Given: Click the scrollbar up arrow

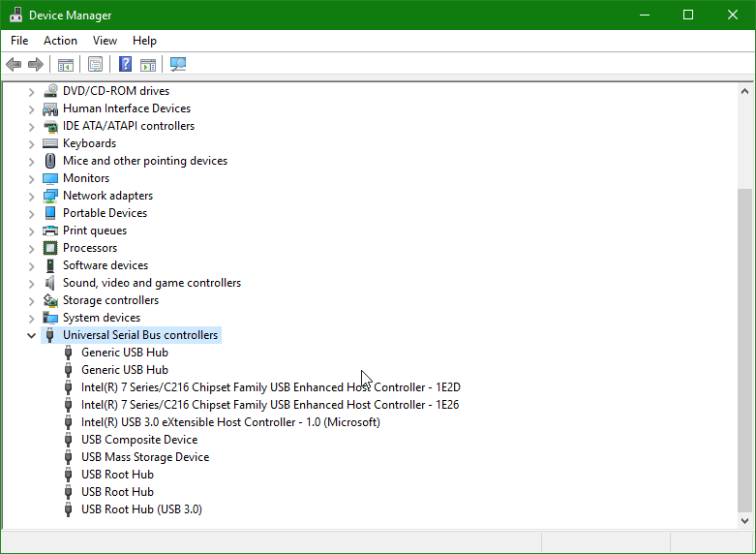Looking at the screenshot, I should 744,91.
